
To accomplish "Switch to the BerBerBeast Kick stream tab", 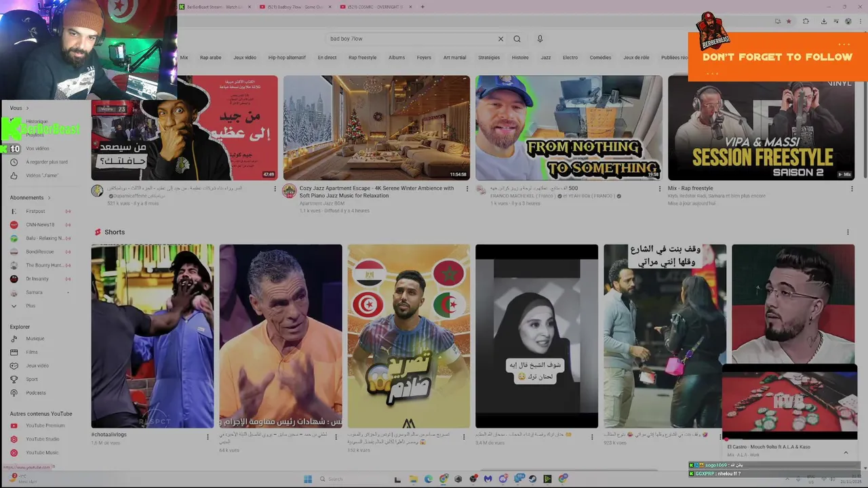I will 214,7.
